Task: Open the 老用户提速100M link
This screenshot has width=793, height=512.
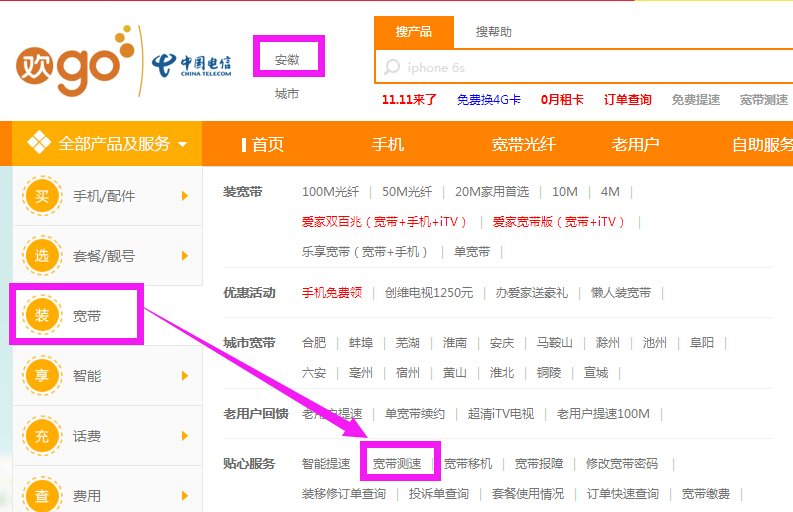Action: point(603,413)
